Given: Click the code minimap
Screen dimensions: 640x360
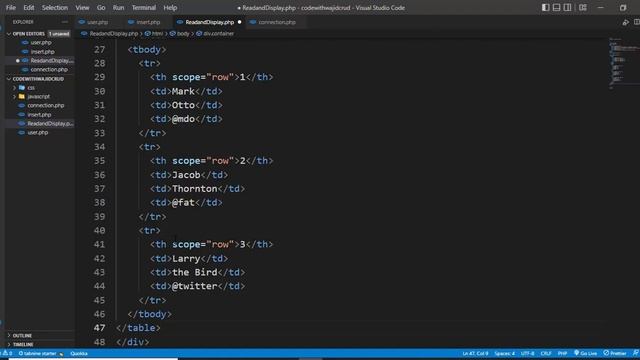Looking at the screenshot, I should coord(622,63).
